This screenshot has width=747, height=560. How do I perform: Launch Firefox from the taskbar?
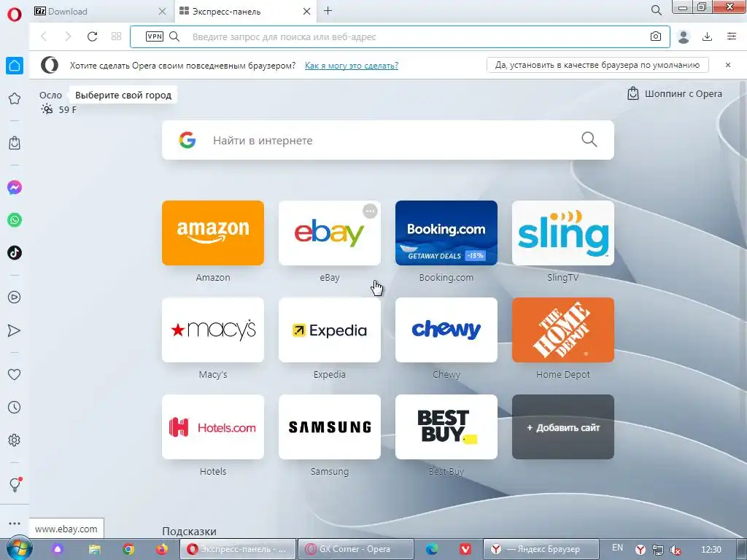(x=162, y=550)
